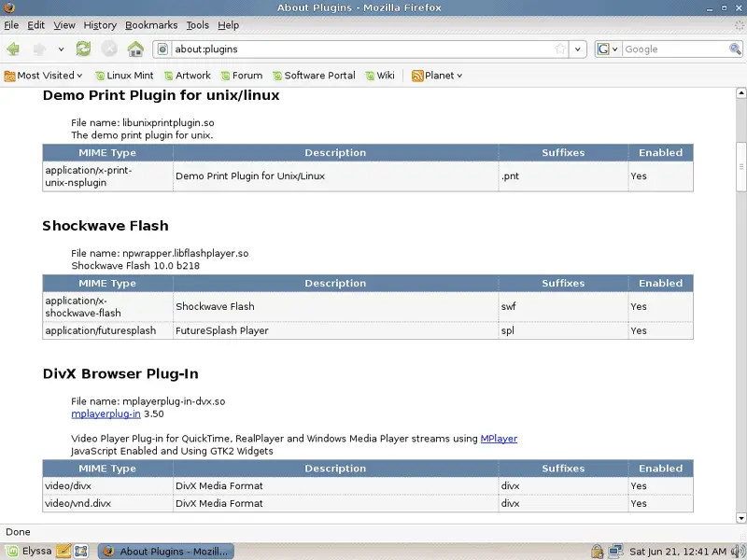Viewport: 747px width, 560px height.
Task: Open the View menu
Action: 63,25
